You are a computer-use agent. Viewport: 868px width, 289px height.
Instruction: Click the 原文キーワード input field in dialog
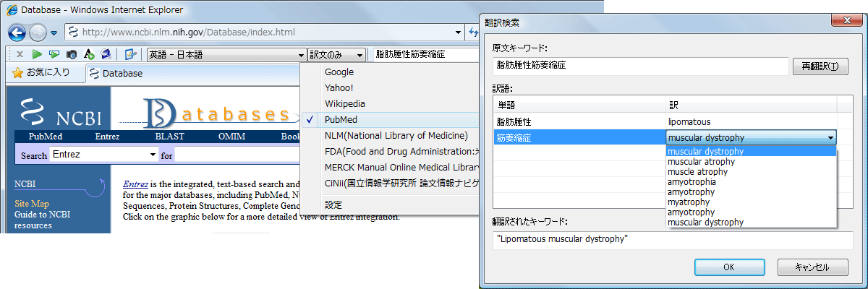click(x=640, y=66)
